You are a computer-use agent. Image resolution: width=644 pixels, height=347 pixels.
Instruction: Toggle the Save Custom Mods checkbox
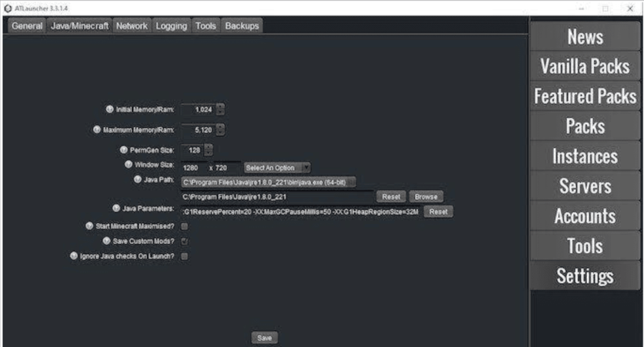pyautogui.click(x=185, y=241)
